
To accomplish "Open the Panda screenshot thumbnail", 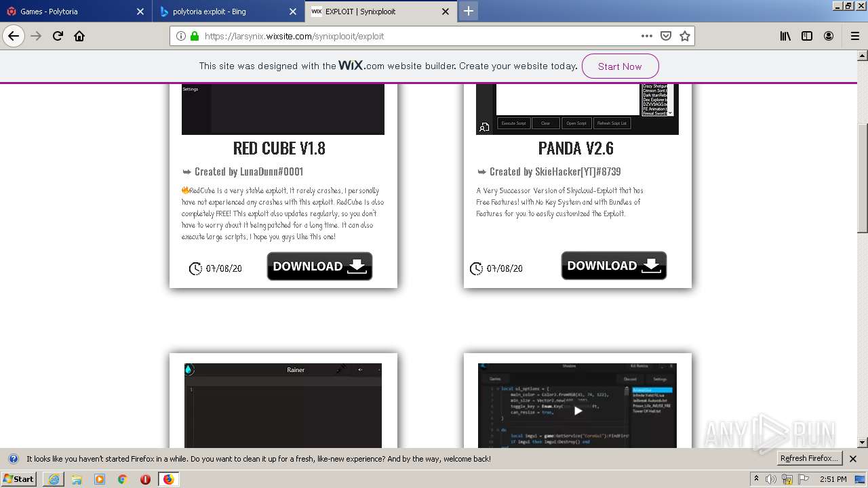I will coord(577,108).
